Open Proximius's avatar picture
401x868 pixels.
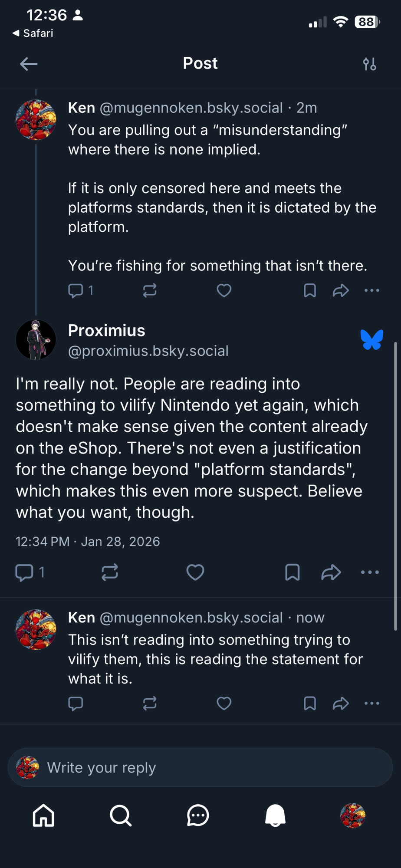(36, 340)
